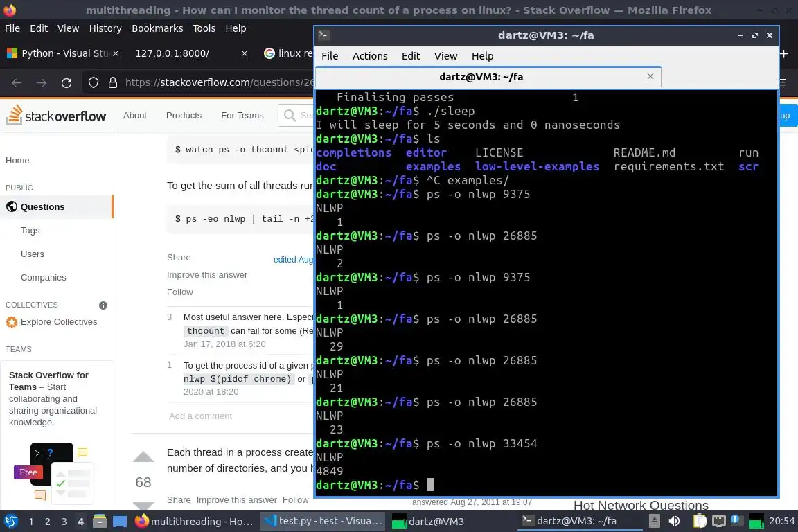Viewport: 798px width, 532px height.
Task: Switch to workspace 1 in taskbar
Action: click(31, 522)
